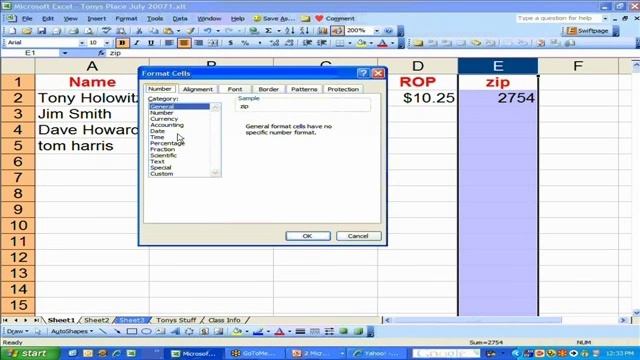Toggle align left
Screen dimensions: 640x360
(169, 43)
